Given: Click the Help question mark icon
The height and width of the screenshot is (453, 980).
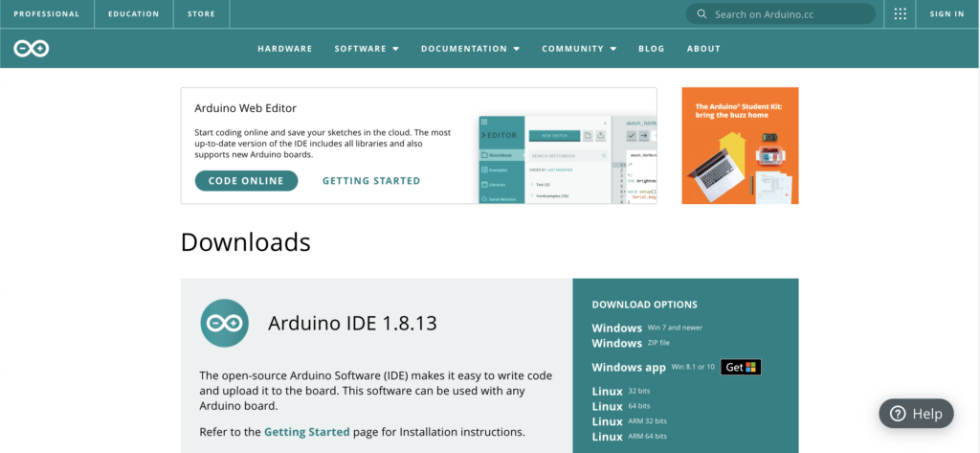Looking at the screenshot, I should pos(898,414).
